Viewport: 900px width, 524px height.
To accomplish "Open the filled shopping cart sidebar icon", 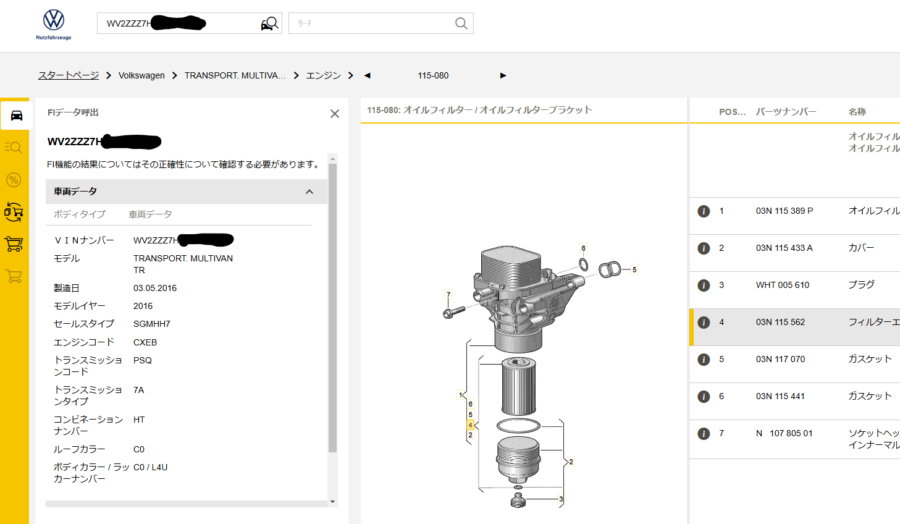I will 14,244.
